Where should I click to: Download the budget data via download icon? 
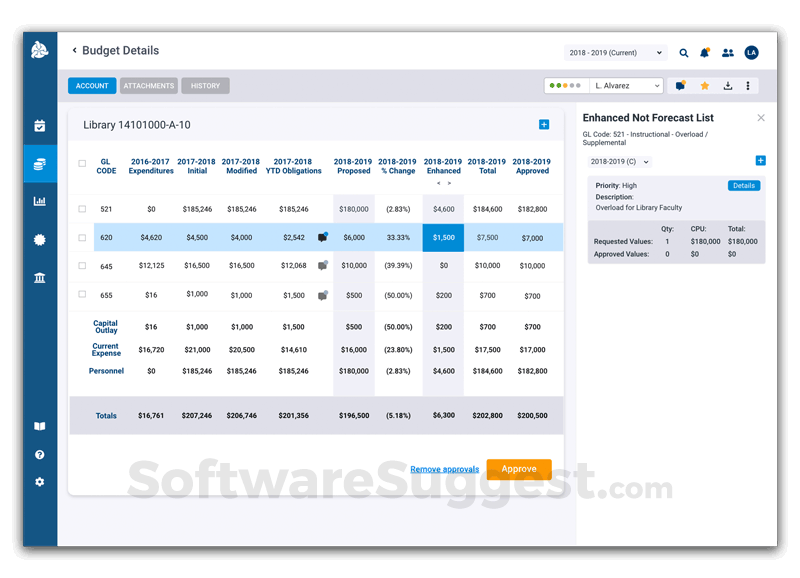pos(727,86)
